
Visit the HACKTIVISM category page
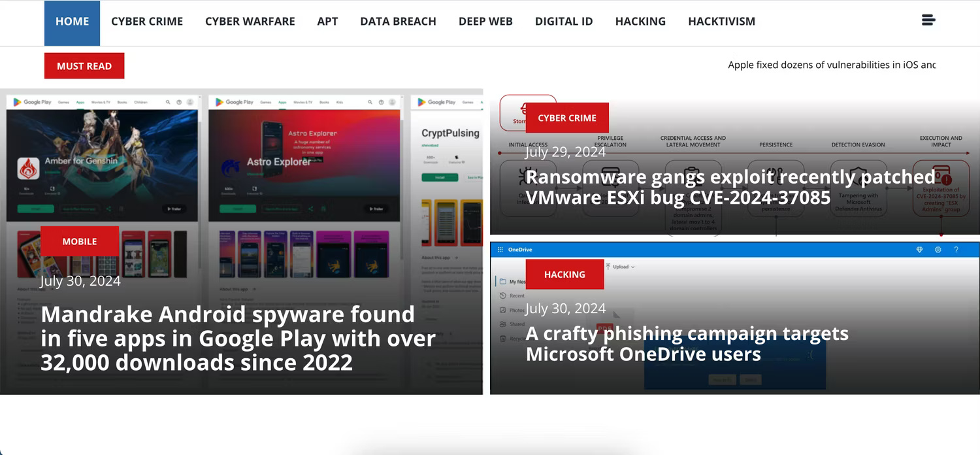(x=721, y=21)
